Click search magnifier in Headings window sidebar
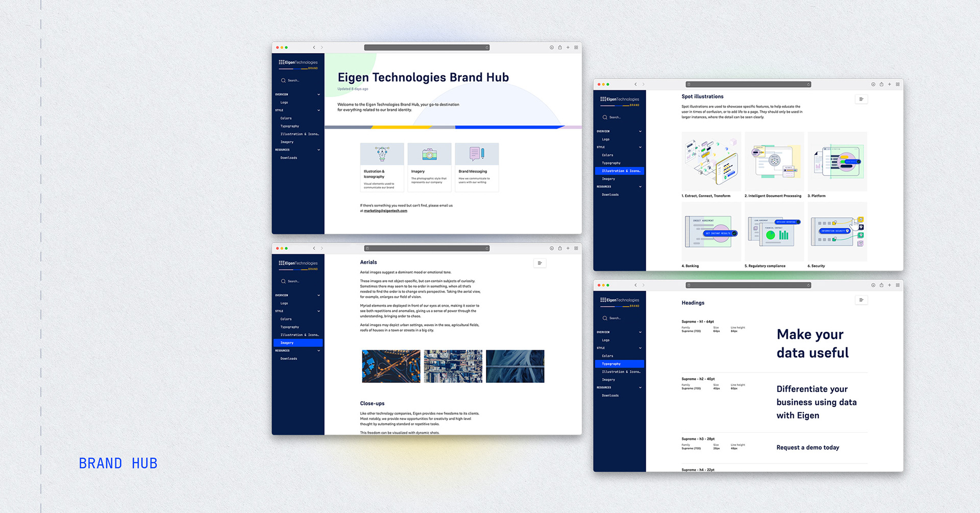The image size is (980, 513). pyautogui.click(x=605, y=318)
